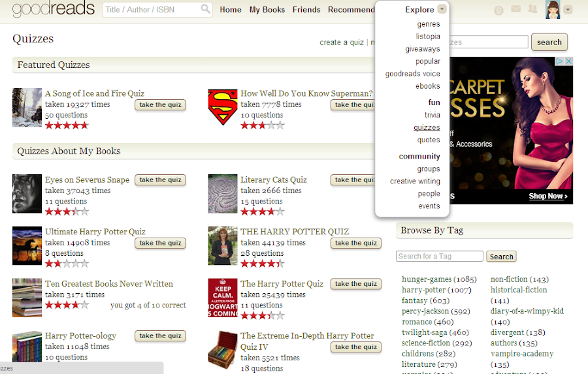Rate A Song of Ice and Fire stars

[67, 125]
